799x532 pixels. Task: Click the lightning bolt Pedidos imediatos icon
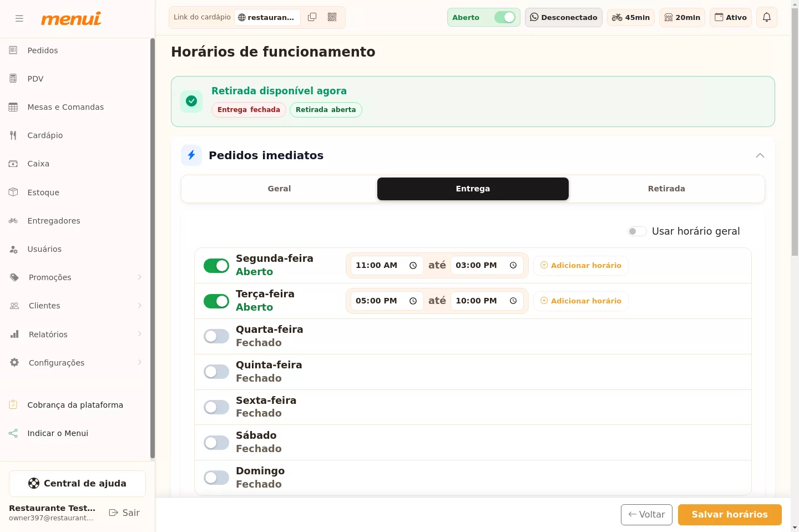click(191, 155)
